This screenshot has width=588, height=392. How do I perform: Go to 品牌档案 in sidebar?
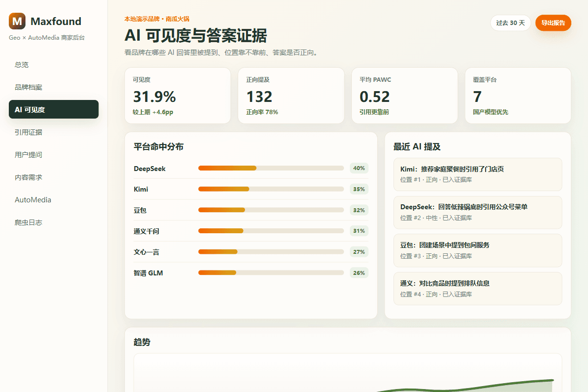click(54, 87)
